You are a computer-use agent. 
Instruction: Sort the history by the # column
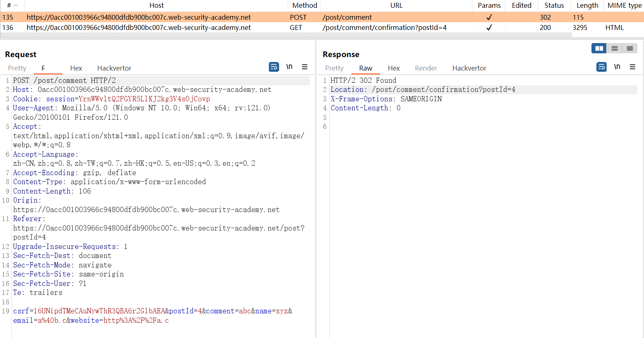click(12, 5)
